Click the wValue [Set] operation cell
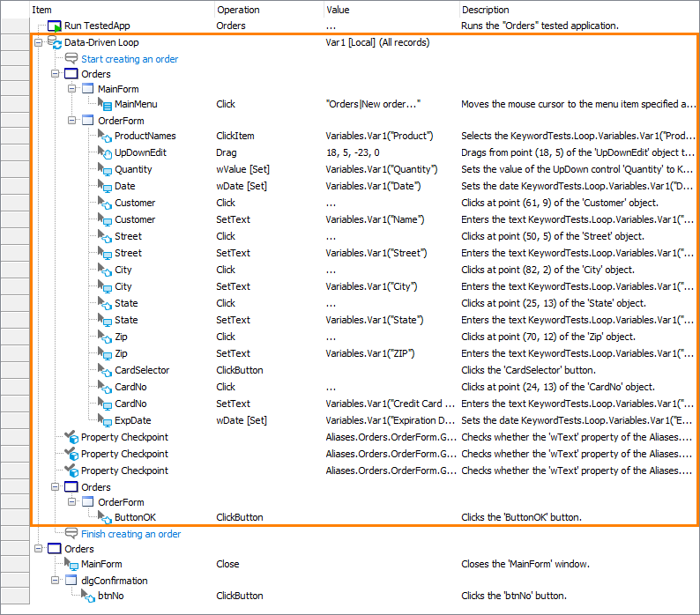700x615 pixels. 242,169
